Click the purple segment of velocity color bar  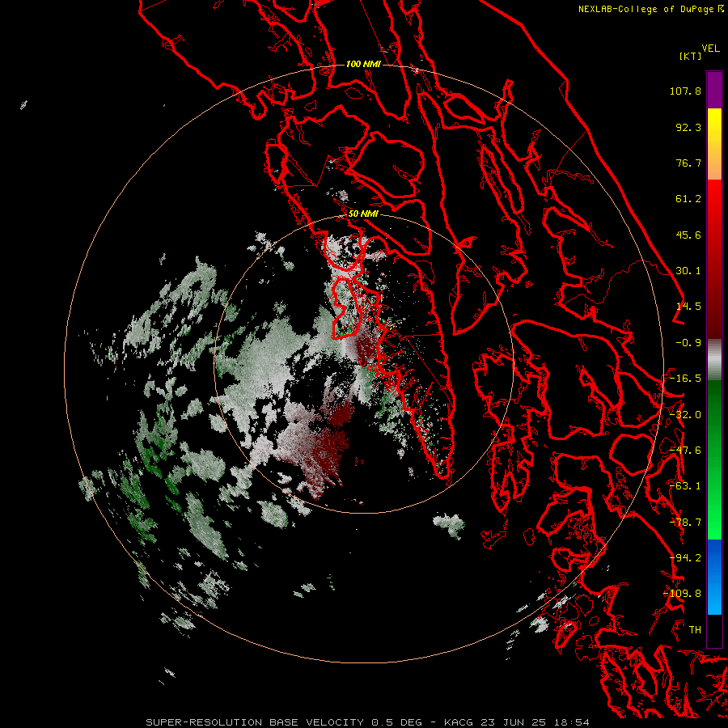tap(714, 90)
